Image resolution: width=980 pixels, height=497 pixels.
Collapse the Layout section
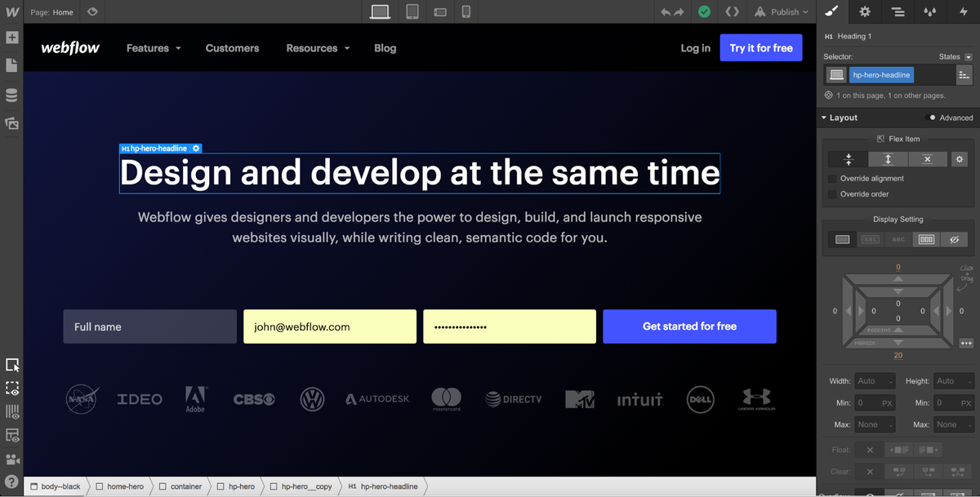click(x=823, y=117)
